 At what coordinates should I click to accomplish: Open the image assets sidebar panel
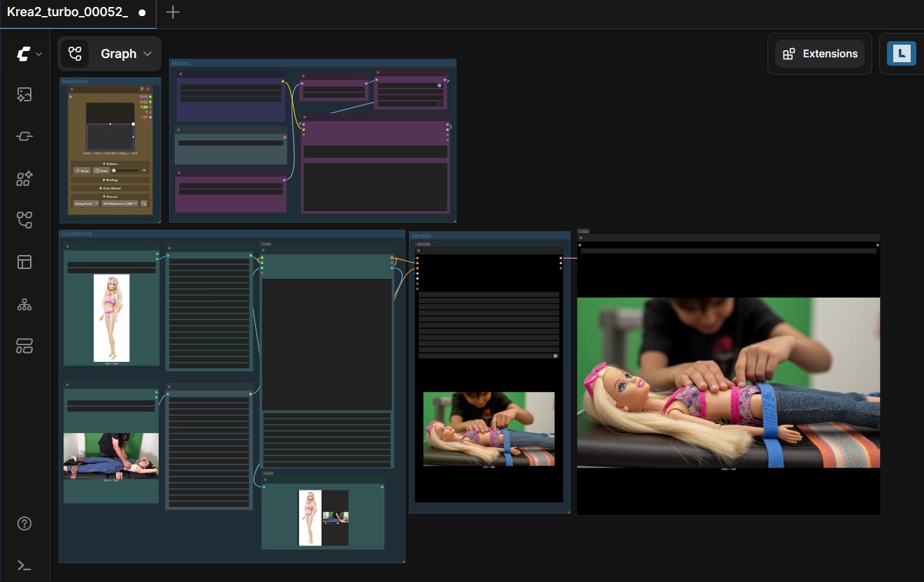click(x=24, y=95)
